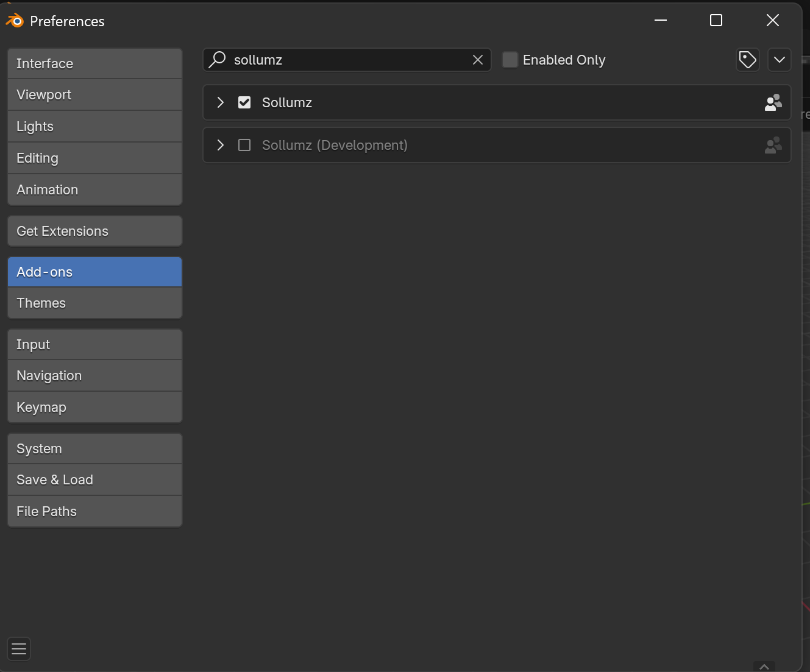Enable the Sollumz (Development) add-on
810x672 pixels.
click(x=244, y=145)
